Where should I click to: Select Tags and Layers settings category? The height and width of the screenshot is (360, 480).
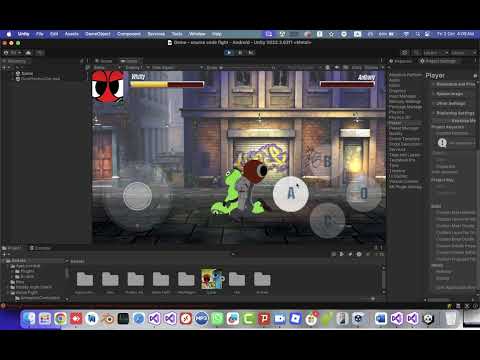tap(405, 155)
